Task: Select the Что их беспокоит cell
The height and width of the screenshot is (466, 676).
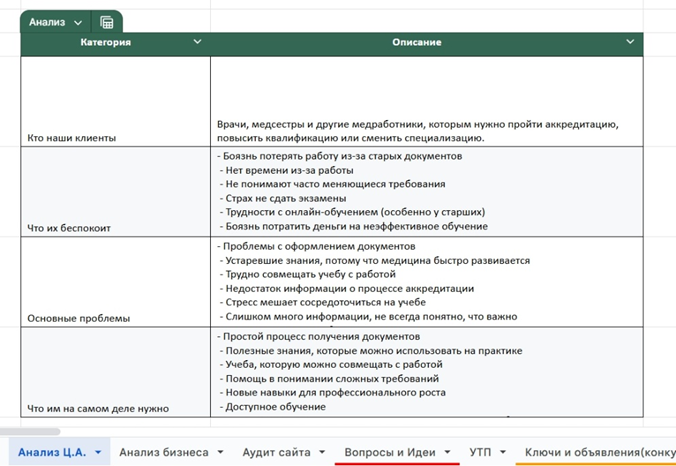Action: (116, 191)
